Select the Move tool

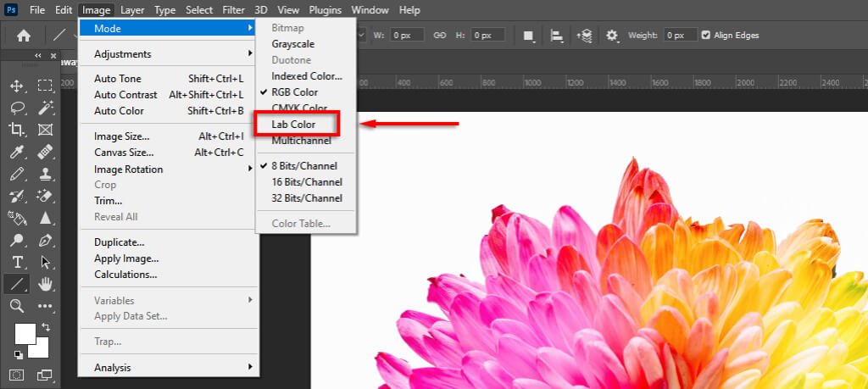tap(16, 86)
